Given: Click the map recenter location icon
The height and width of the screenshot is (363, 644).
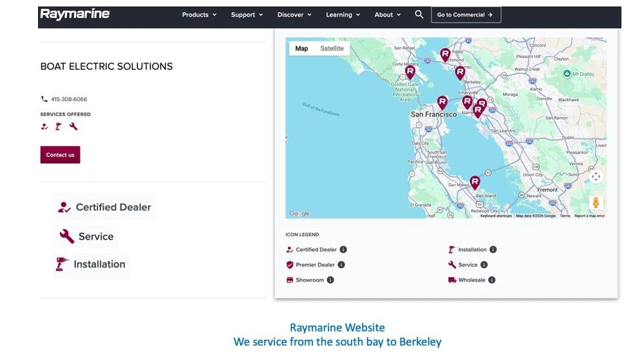Looking at the screenshot, I should click(x=596, y=177).
